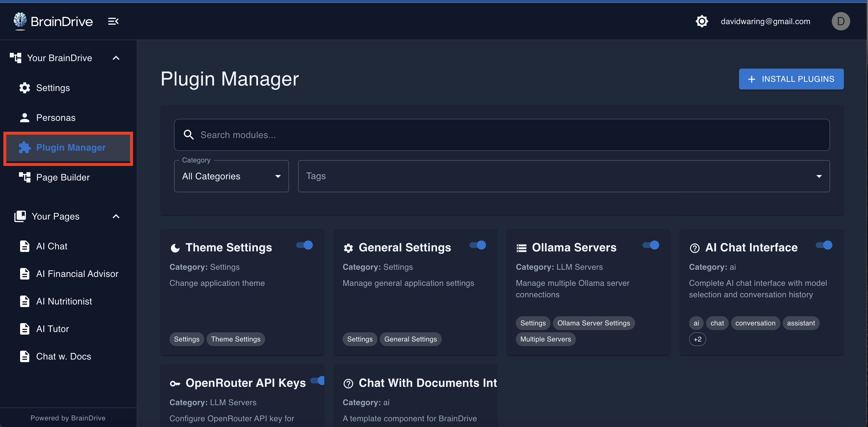Click the BrainDrive brain logo icon

click(x=20, y=20)
